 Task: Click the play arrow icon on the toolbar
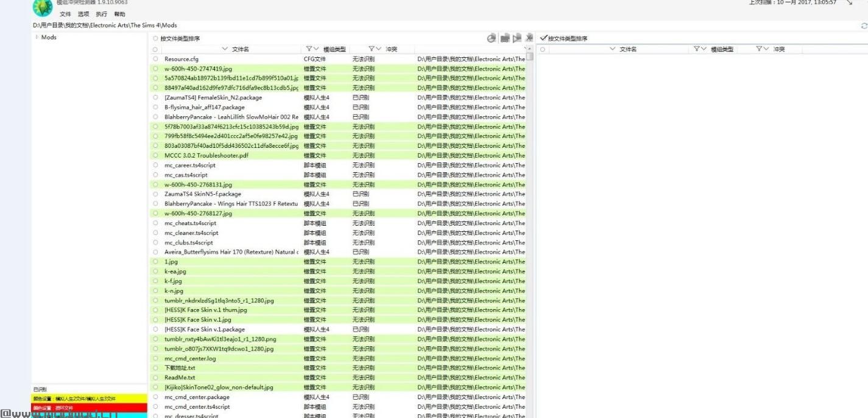(x=517, y=38)
